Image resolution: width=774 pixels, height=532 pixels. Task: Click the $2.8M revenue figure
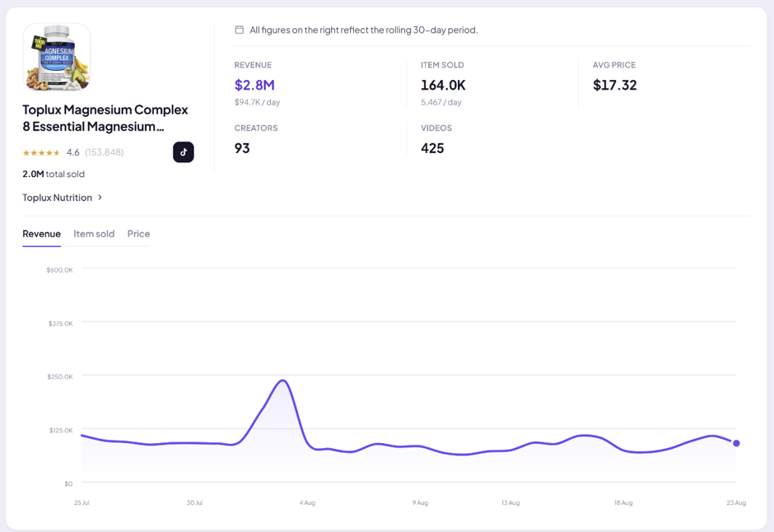(254, 86)
